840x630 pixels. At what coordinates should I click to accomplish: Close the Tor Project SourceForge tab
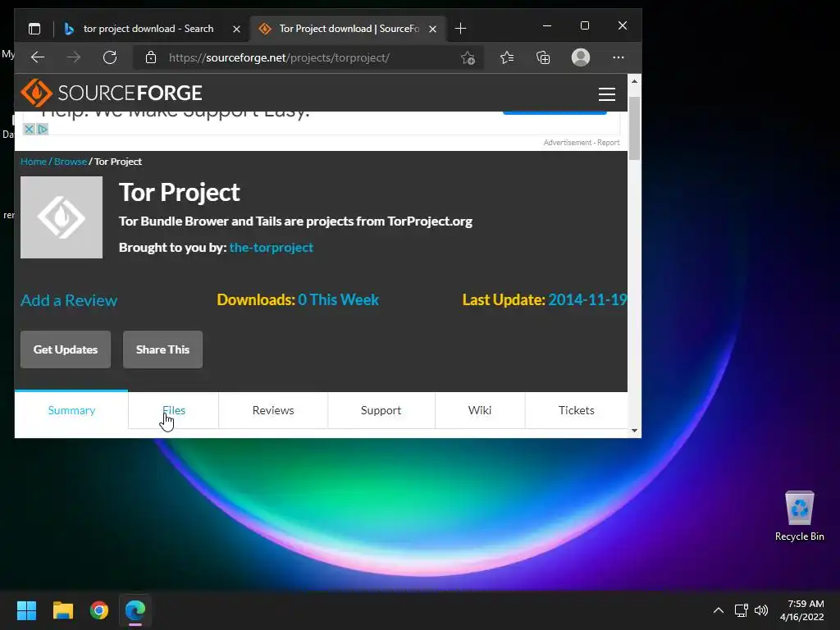pyautogui.click(x=432, y=29)
